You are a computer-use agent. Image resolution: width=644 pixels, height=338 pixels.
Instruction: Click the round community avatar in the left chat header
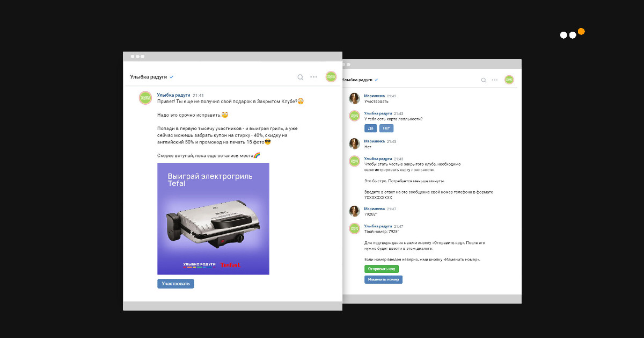[x=331, y=77]
